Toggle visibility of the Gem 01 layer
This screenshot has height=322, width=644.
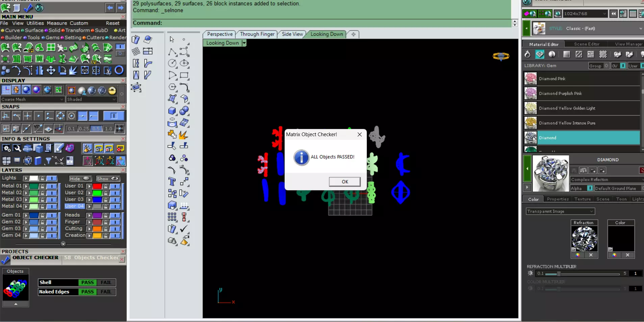52,215
